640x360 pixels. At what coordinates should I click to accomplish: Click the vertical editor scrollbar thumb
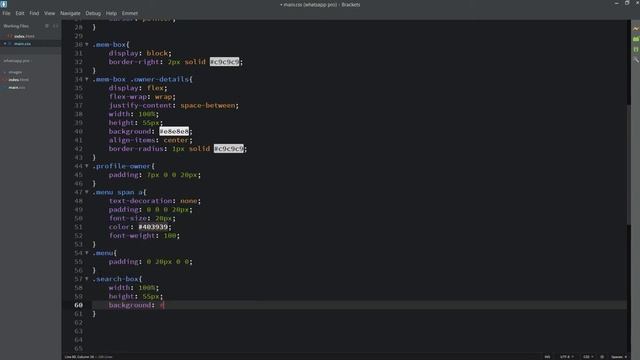(x=629, y=164)
